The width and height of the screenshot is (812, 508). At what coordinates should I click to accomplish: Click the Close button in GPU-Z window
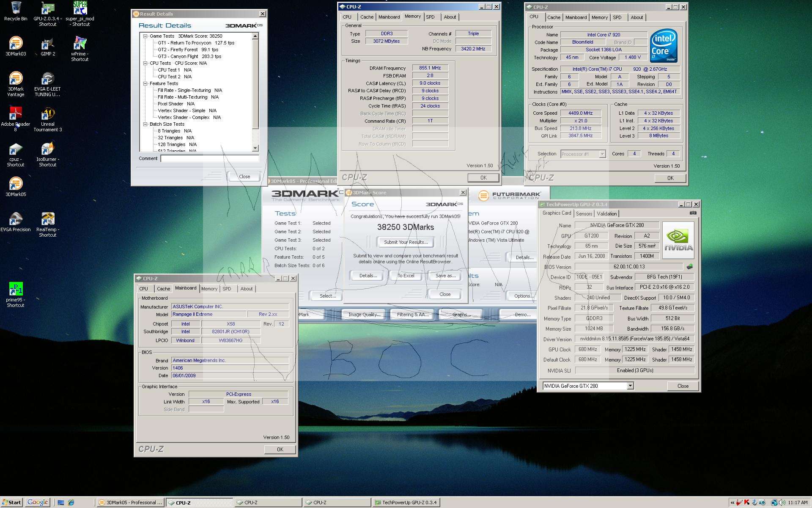point(683,386)
